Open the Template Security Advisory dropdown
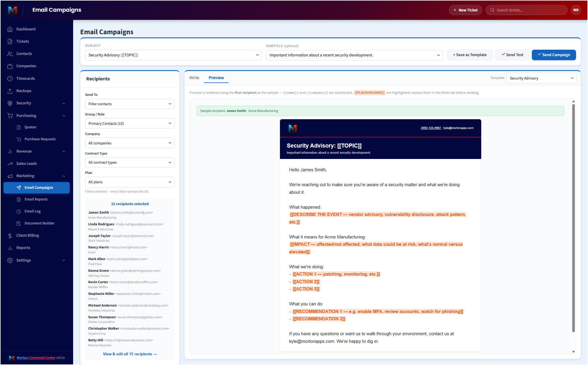The width and height of the screenshot is (588, 365). [541, 78]
